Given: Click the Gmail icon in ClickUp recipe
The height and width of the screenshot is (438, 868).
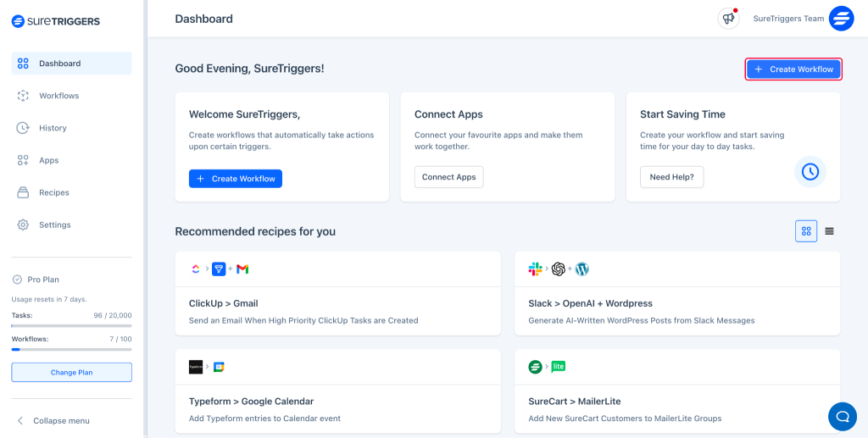Looking at the screenshot, I should tap(242, 269).
